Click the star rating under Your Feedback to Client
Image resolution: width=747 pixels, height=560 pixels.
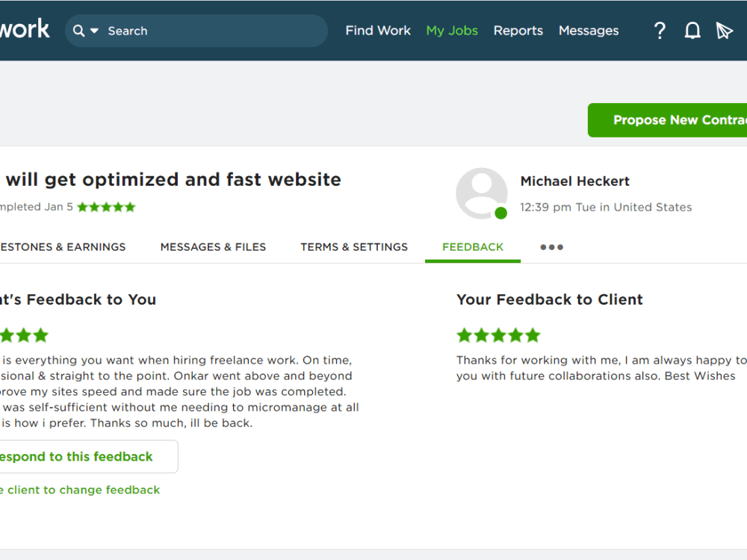click(498, 336)
